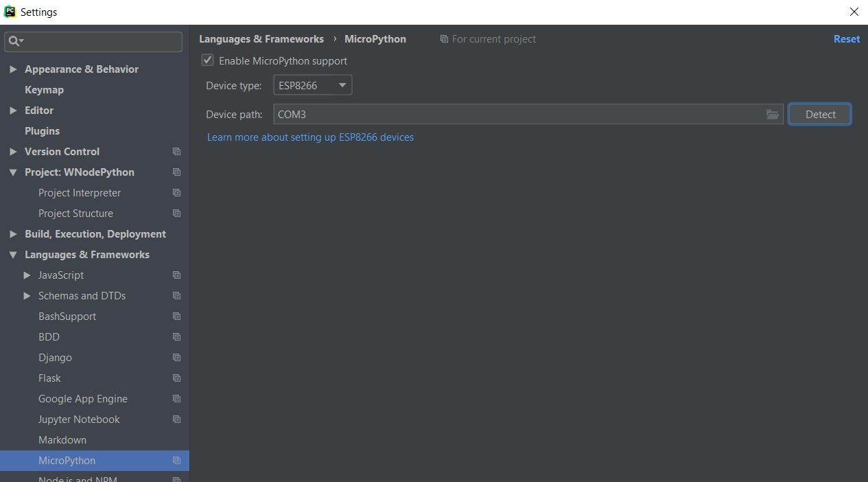Open the Plugins settings page
868x482 pixels.
(42, 131)
